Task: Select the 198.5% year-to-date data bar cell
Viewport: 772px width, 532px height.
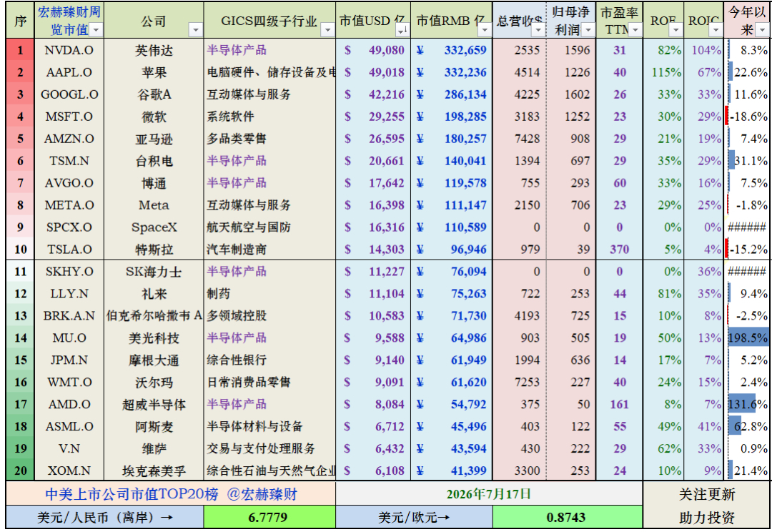Action: click(x=748, y=338)
